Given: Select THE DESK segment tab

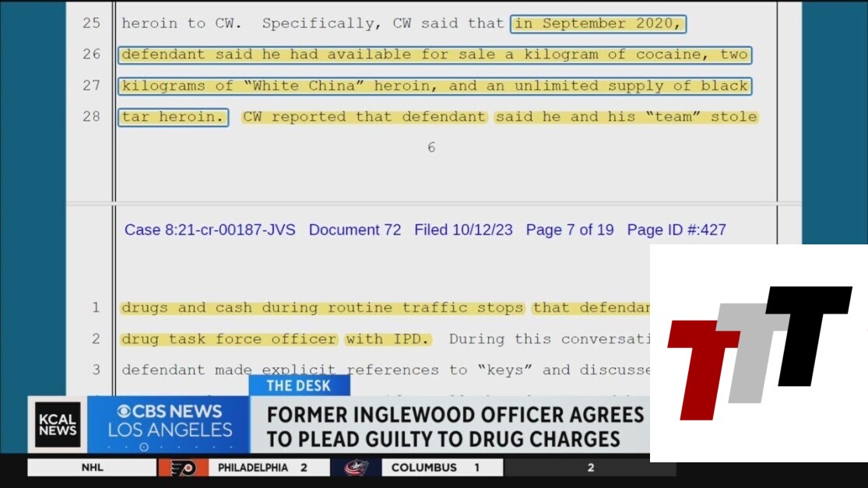Looking at the screenshot, I should [x=299, y=385].
